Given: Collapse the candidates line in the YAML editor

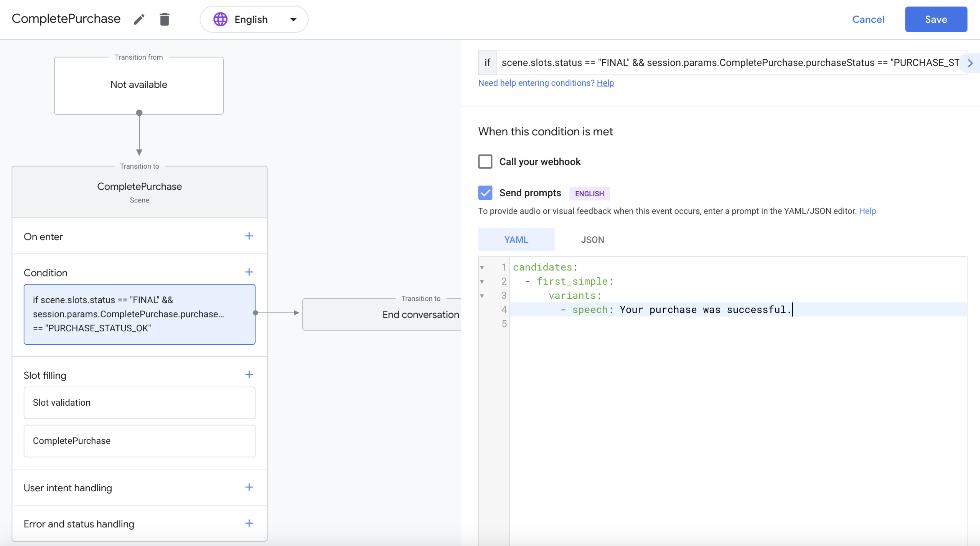Looking at the screenshot, I should pyautogui.click(x=482, y=268).
